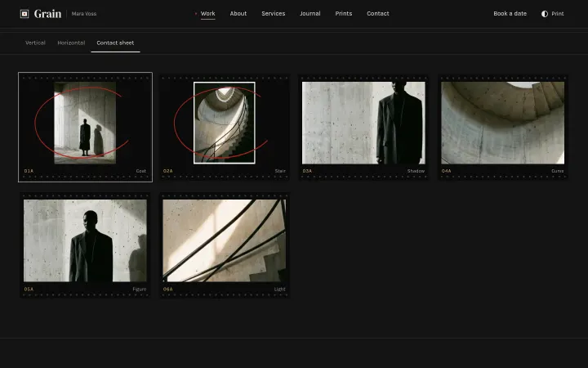588x368 pixels.
Task: Switch to the Horizontal view tab
Action: tap(71, 43)
